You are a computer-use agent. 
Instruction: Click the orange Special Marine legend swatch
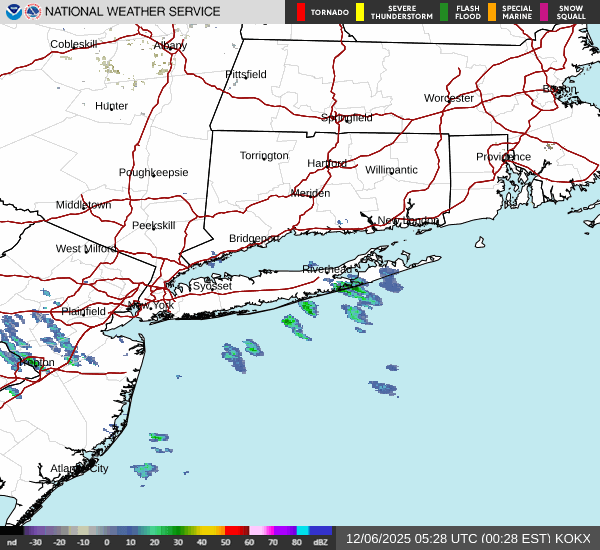491,12
